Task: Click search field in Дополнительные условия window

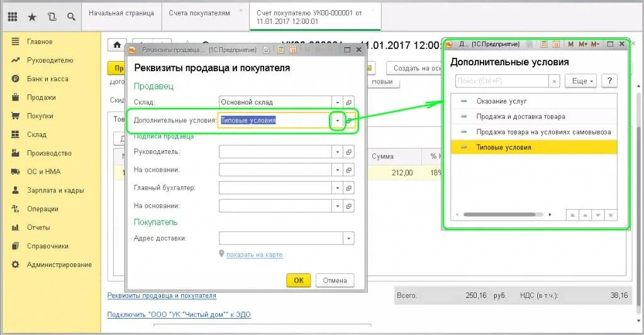Action: 502,81
